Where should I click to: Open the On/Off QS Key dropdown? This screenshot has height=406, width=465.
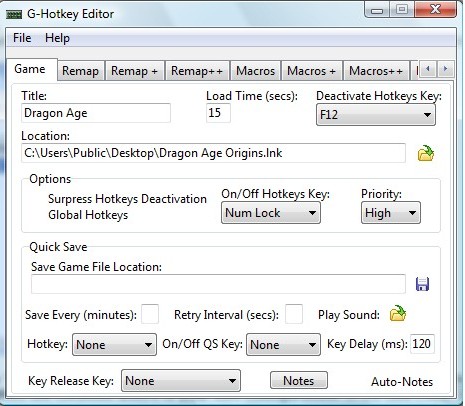[x=283, y=345]
